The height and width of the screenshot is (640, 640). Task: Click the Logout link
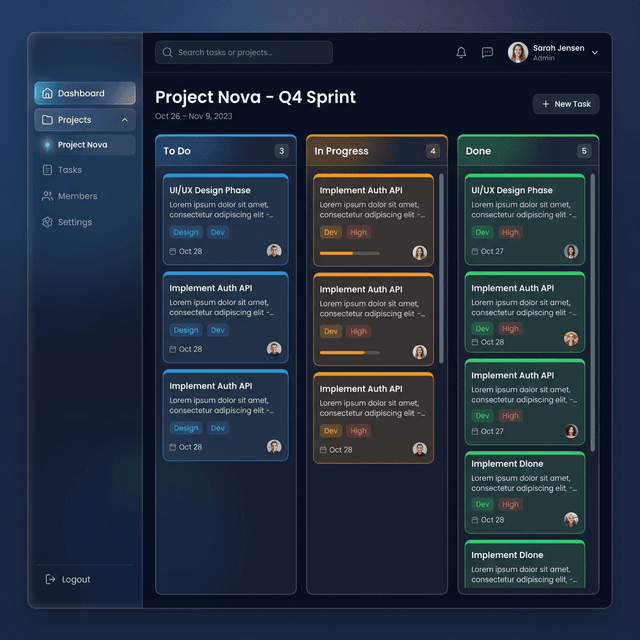[68, 579]
